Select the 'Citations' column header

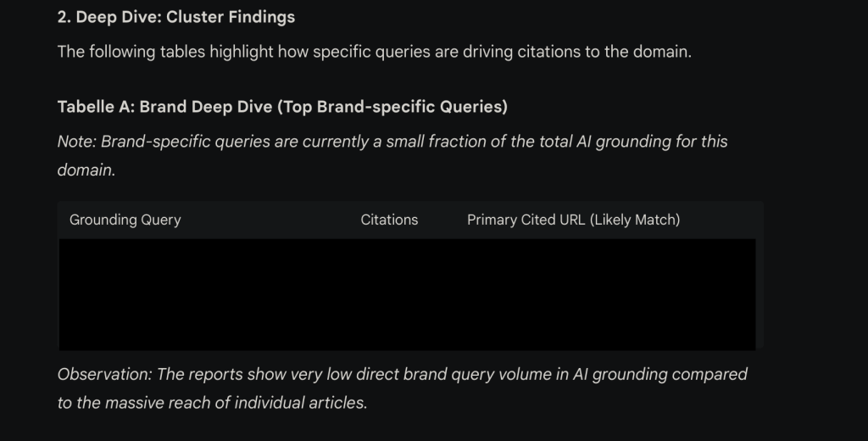(x=389, y=220)
